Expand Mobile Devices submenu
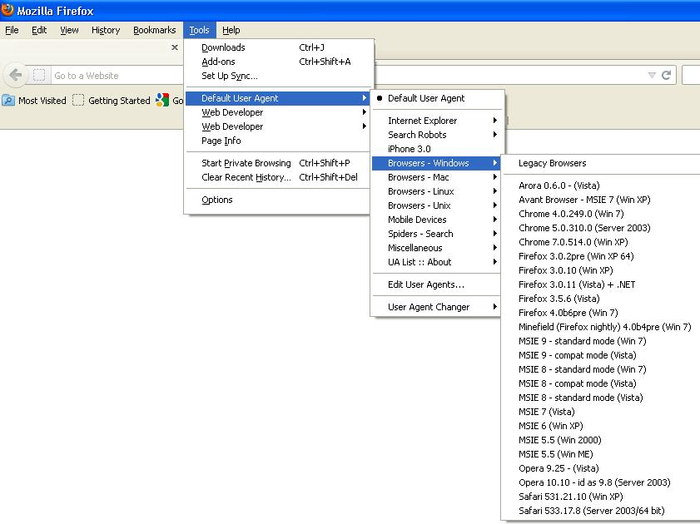This screenshot has width=700, height=524. 438,220
